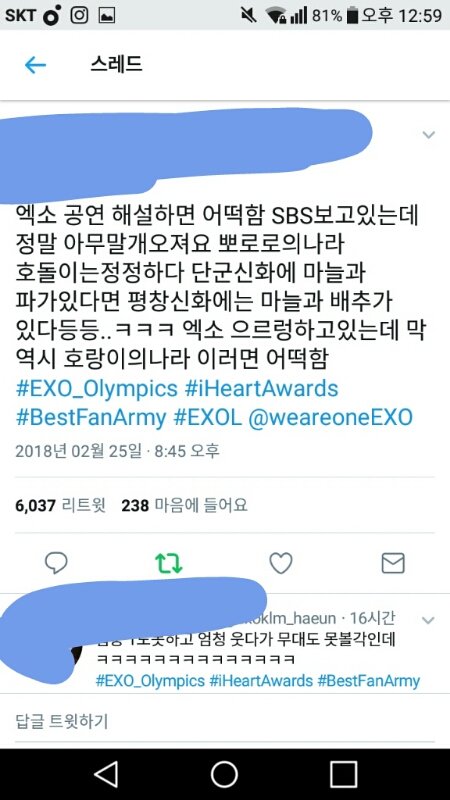Tap the 답글 트윗하기 reply field

tap(225, 721)
